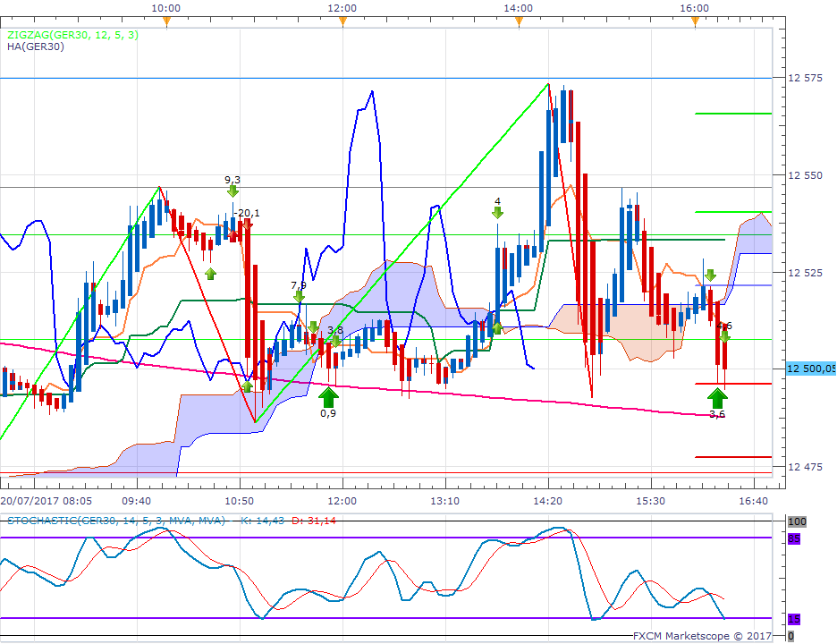
Task: Click the green down arrow labeled 4
Action: pos(497,213)
